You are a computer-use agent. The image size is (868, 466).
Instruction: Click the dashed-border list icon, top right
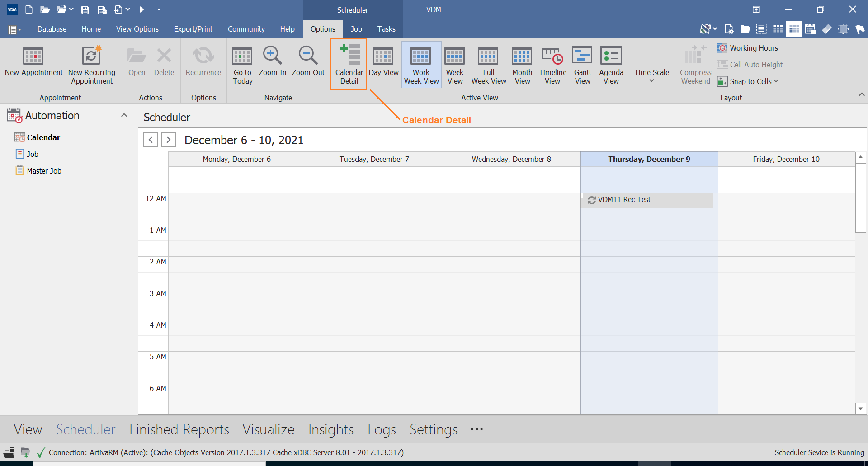point(761,29)
